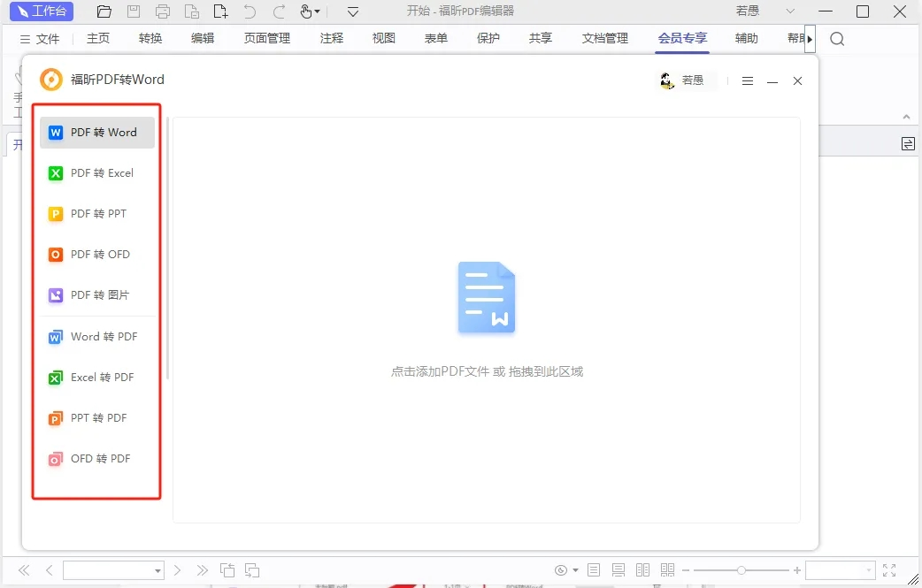Click the zoom slider handle

(x=741, y=570)
